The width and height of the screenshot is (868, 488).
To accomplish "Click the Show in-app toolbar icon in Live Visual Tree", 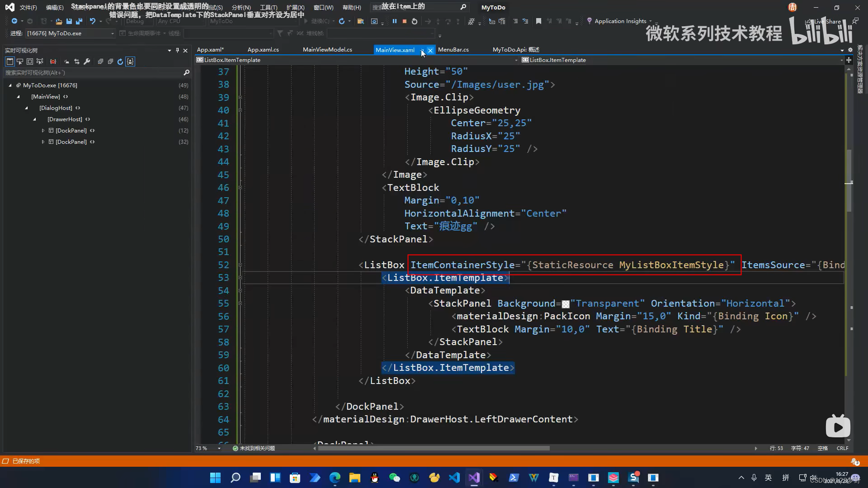I will (10, 62).
